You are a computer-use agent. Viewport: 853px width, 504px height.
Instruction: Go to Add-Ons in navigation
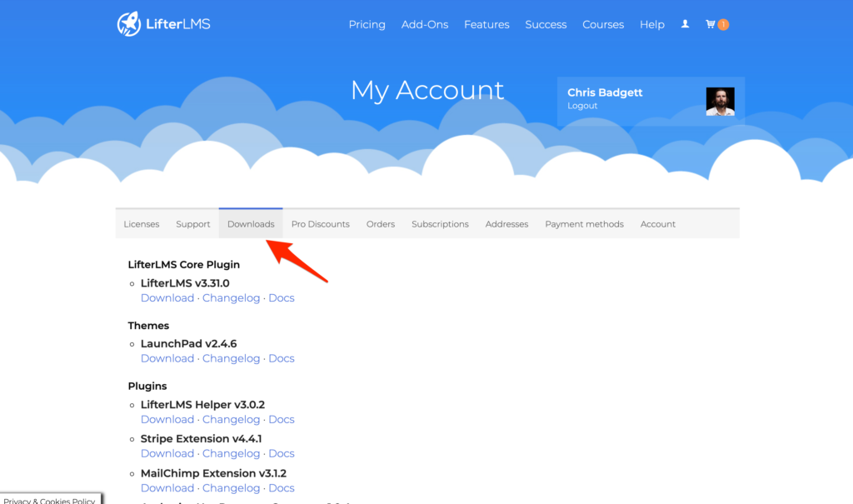tap(425, 24)
